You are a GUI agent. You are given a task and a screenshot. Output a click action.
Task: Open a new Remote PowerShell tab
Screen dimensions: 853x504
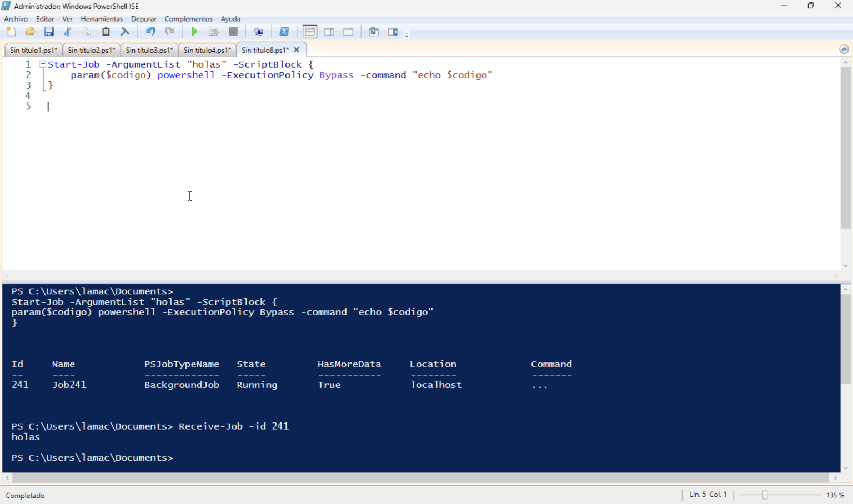point(259,32)
